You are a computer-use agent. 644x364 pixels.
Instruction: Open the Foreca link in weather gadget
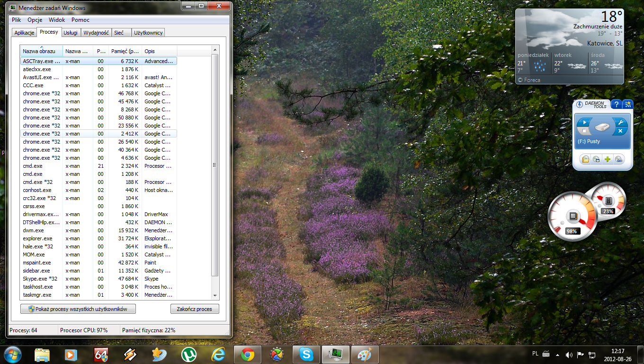529,80
